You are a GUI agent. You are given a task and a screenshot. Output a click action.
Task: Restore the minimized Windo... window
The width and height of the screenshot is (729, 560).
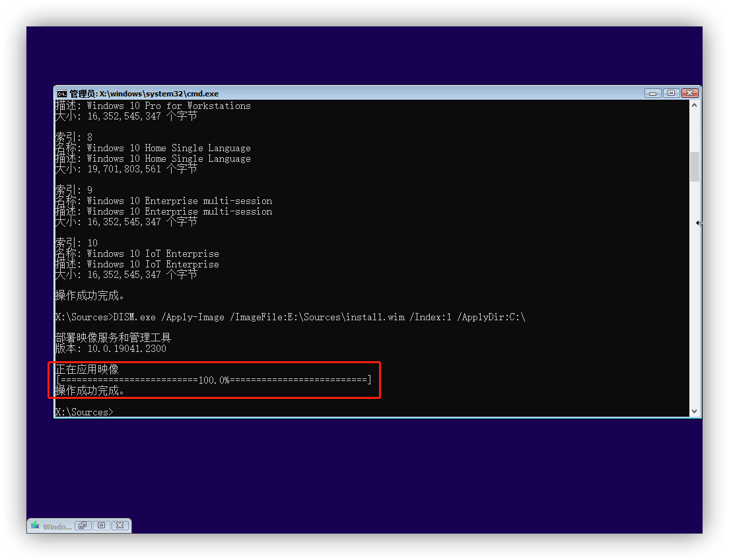coord(83,526)
